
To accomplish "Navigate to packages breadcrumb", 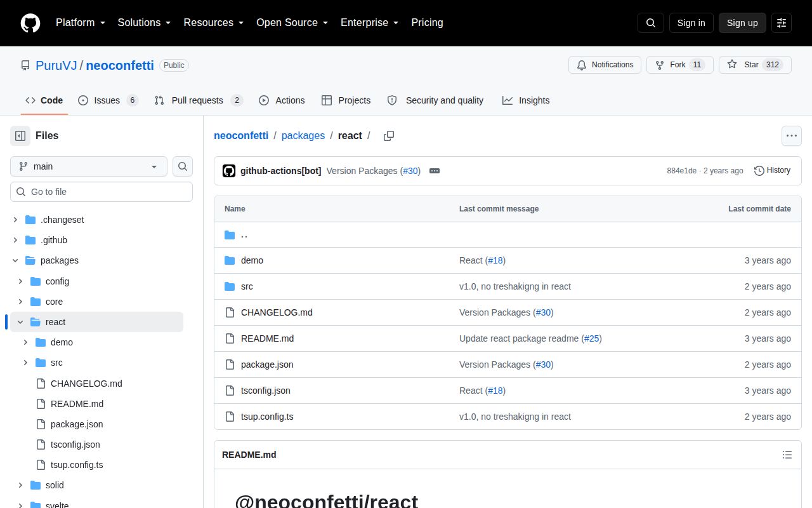I will 303,136.
